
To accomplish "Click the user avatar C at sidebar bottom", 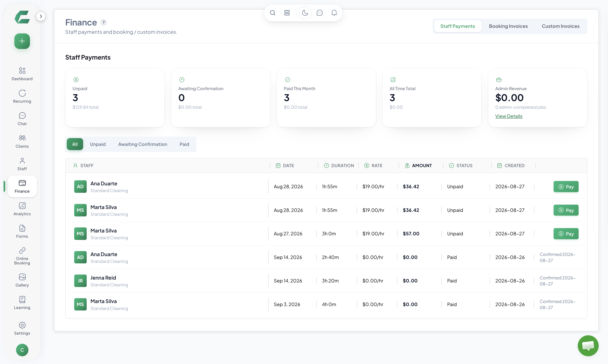I will point(22,350).
